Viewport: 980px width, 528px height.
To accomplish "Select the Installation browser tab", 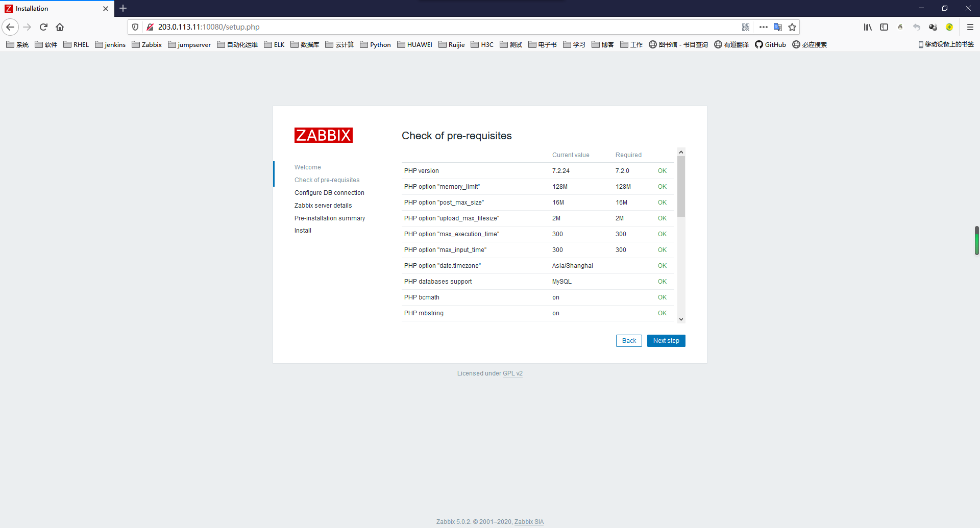I will click(57, 9).
